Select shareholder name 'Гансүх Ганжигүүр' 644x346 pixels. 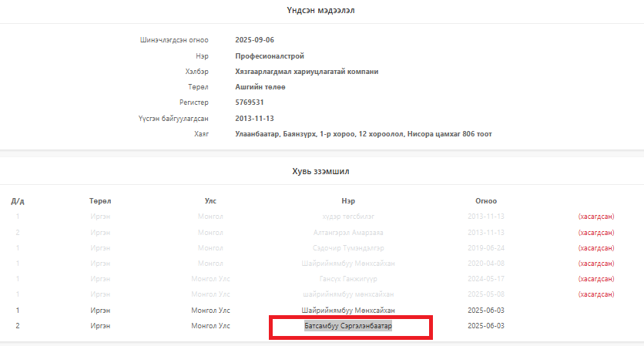pyautogui.click(x=348, y=279)
